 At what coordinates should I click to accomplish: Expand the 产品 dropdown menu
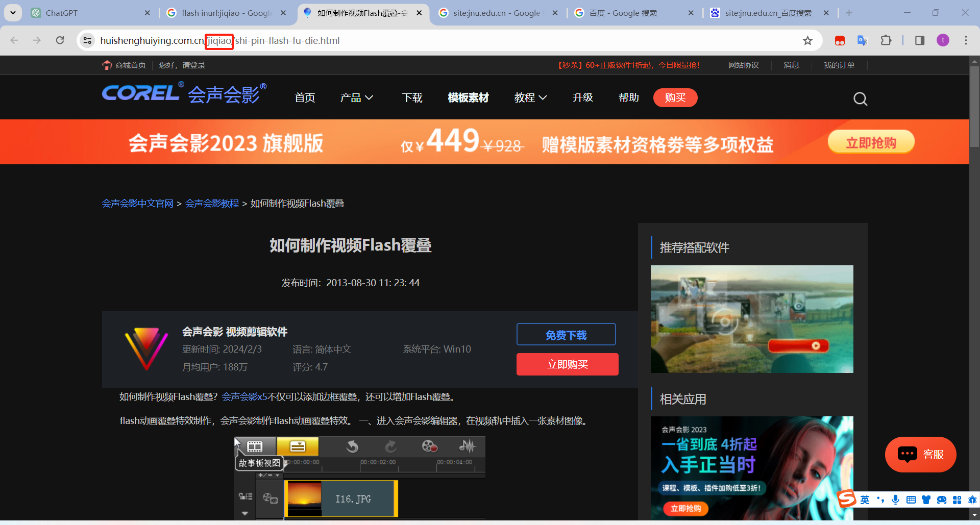point(357,97)
